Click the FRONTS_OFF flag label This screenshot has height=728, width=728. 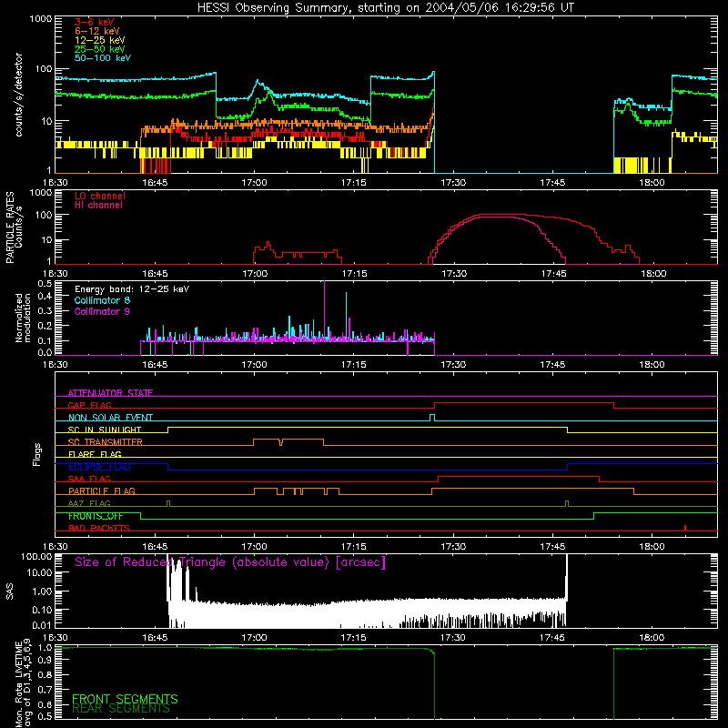pos(96,516)
